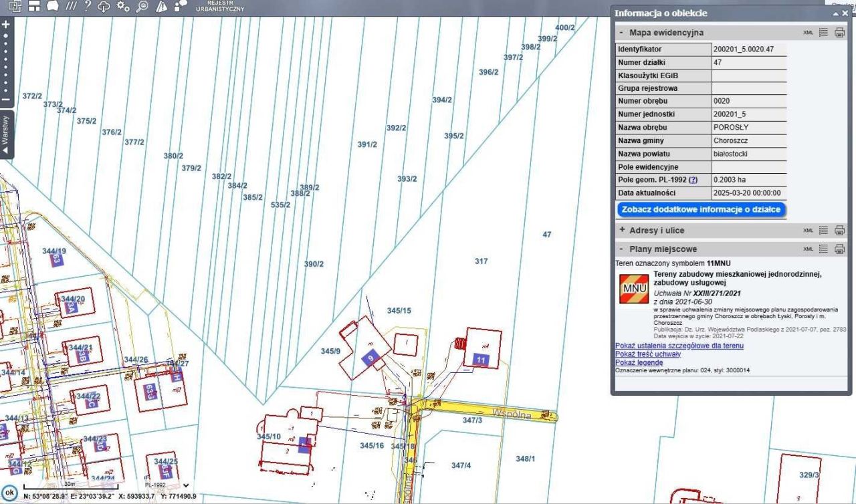Click the magnifier search icon in toolbar
The height and width of the screenshot is (504, 856).
pyautogui.click(x=142, y=7)
